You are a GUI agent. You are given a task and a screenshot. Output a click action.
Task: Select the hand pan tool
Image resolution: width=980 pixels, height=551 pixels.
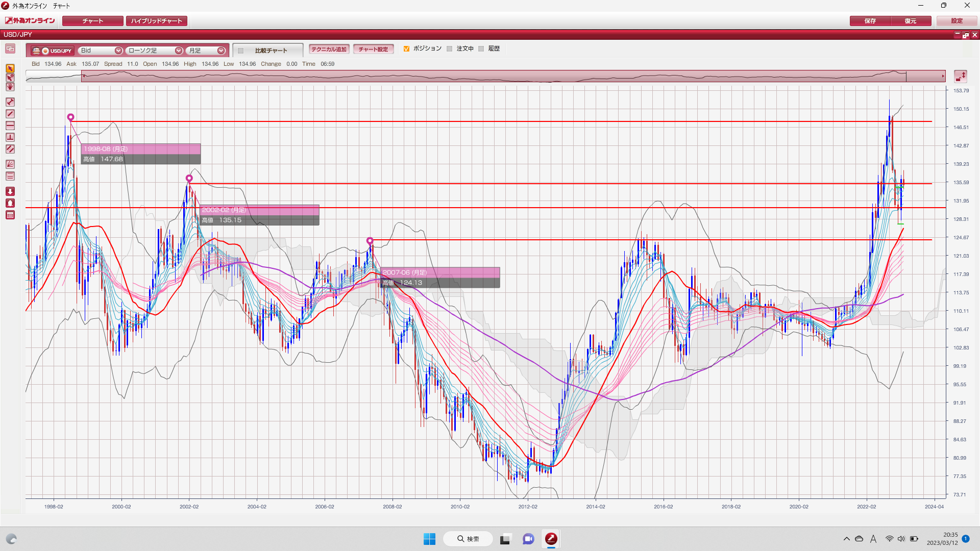[10, 87]
